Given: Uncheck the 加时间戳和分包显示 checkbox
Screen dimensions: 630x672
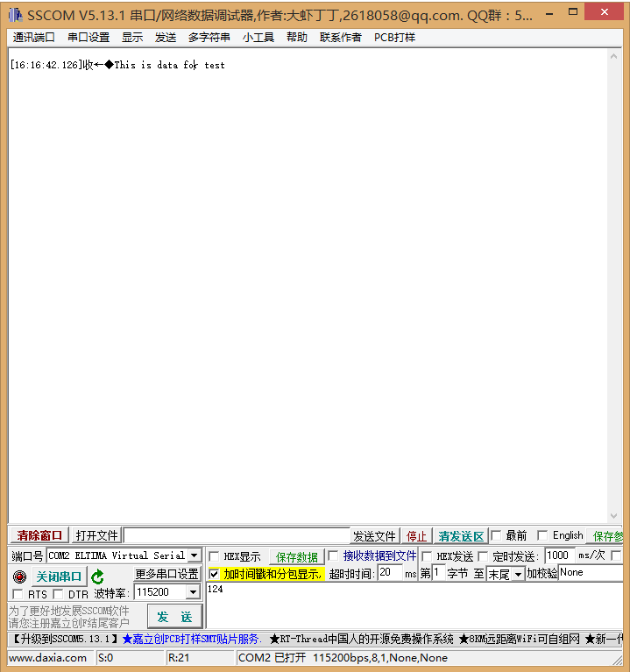Looking at the screenshot, I should [214, 573].
